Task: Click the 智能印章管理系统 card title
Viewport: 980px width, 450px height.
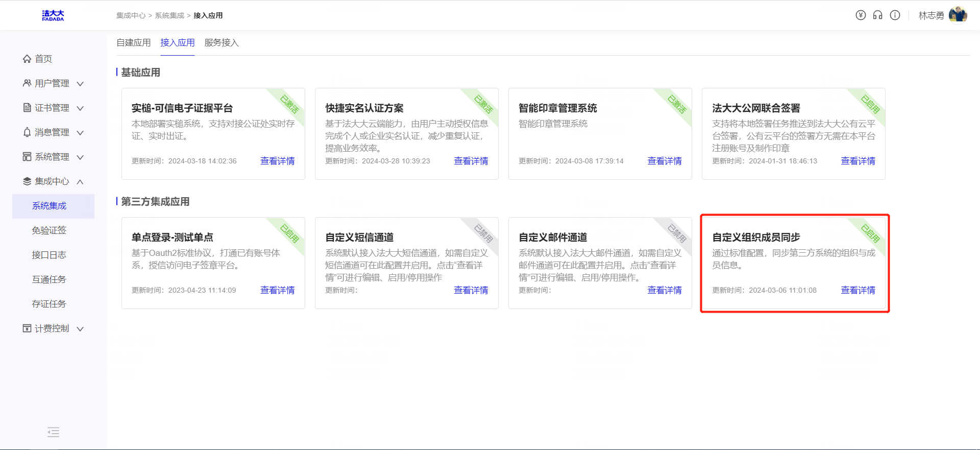Action: click(558, 108)
